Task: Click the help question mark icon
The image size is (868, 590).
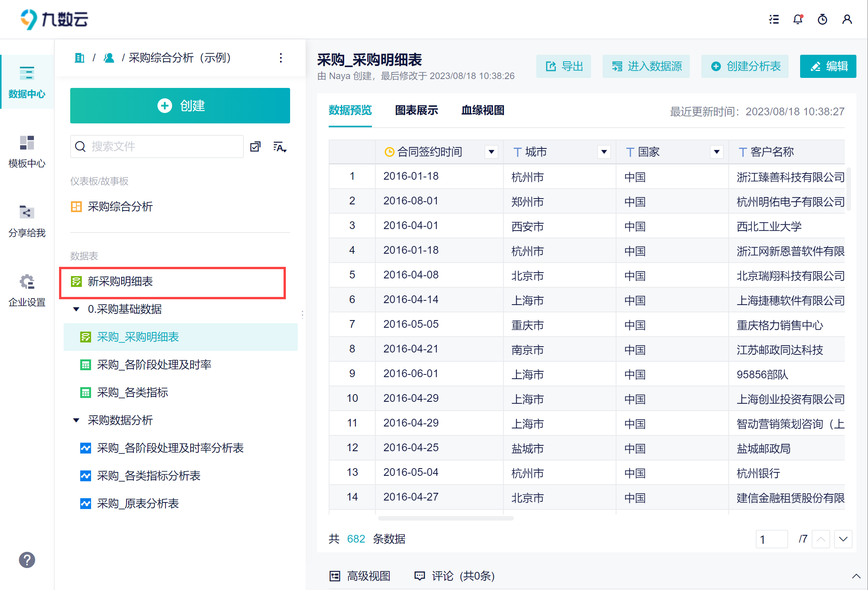Action: pos(27,560)
